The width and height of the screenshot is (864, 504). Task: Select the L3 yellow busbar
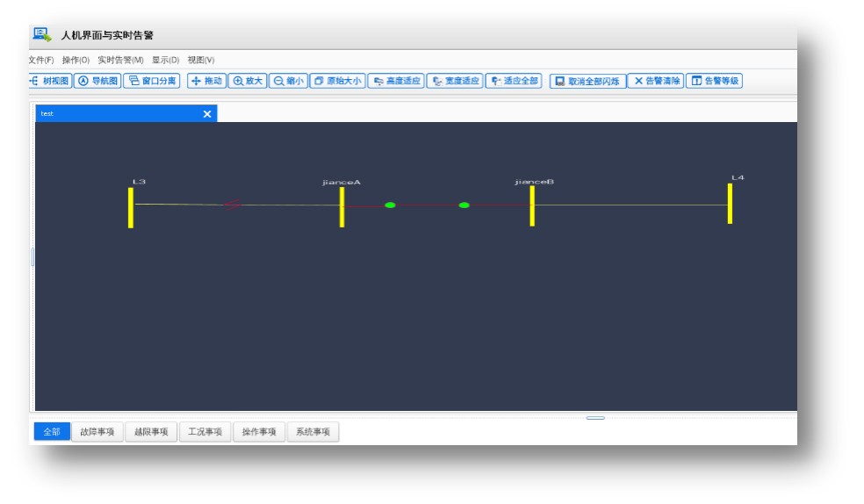[x=131, y=208]
